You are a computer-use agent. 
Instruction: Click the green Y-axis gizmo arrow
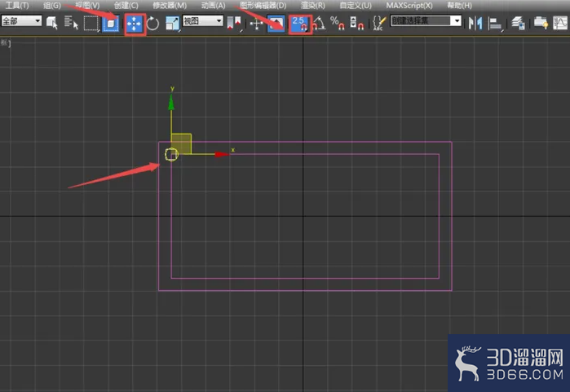tap(171, 102)
